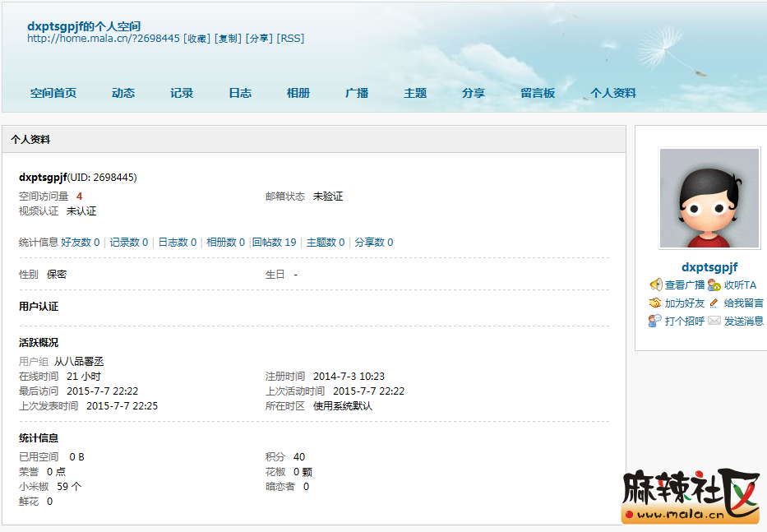Open the 空间首页 tab
767x532 pixels.
[x=53, y=93]
